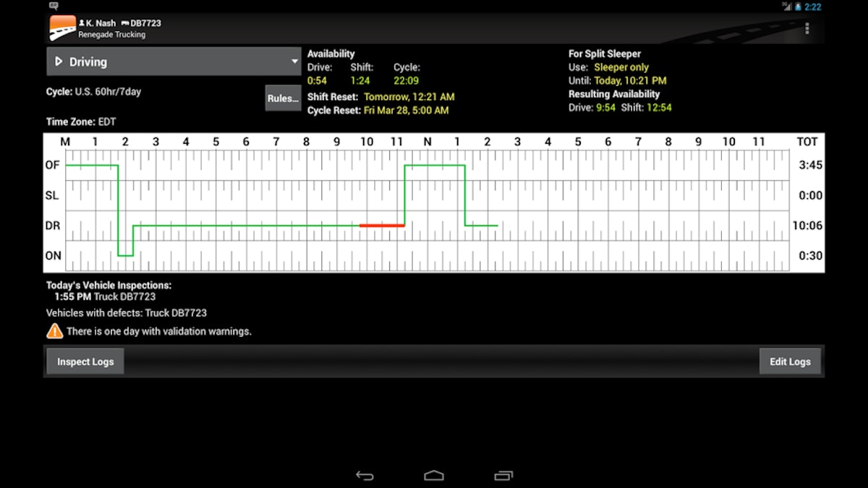Viewport: 868px width, 488px height.
Task: Click the validation warnings message text
Action: pos(159,332)
